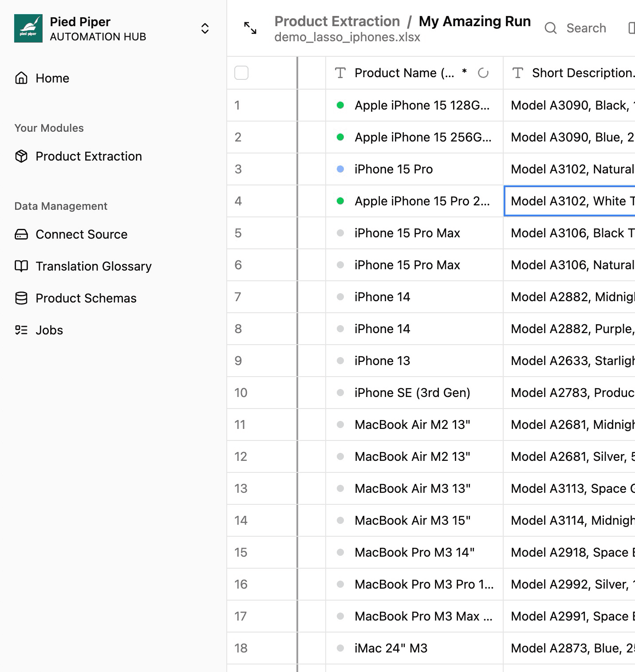The image size is (635, 672).
Task: Open the Product Extraction module icon
Action: [x=21, y=156]
